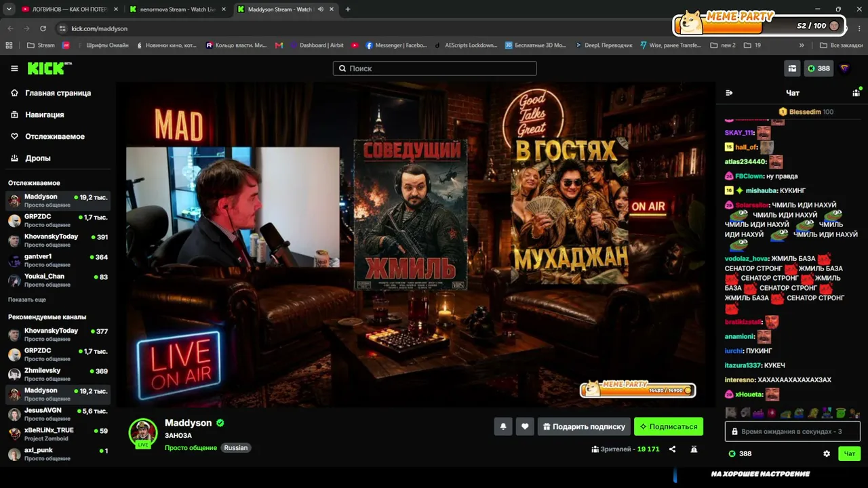The height and width of the screenshot is (488, 868).
Task: Open the loot box icon in the header
Action: coord(791,68)
